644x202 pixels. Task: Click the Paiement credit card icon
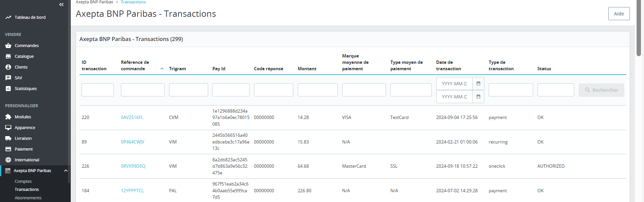8,149
